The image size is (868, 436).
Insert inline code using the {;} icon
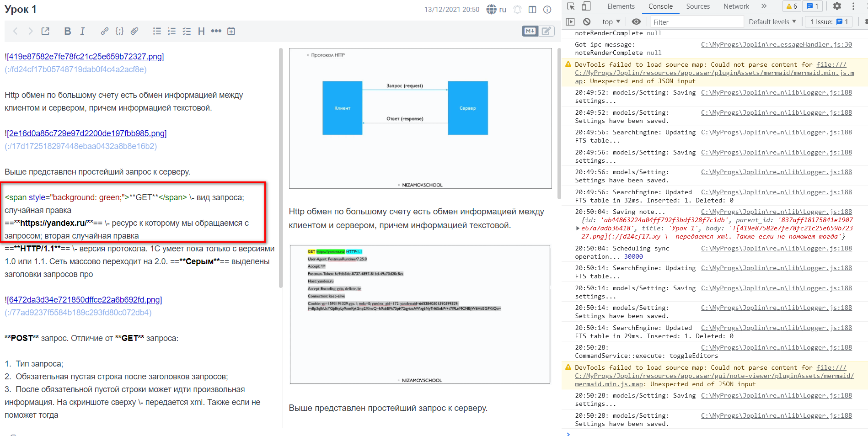(x=119, y=31)
